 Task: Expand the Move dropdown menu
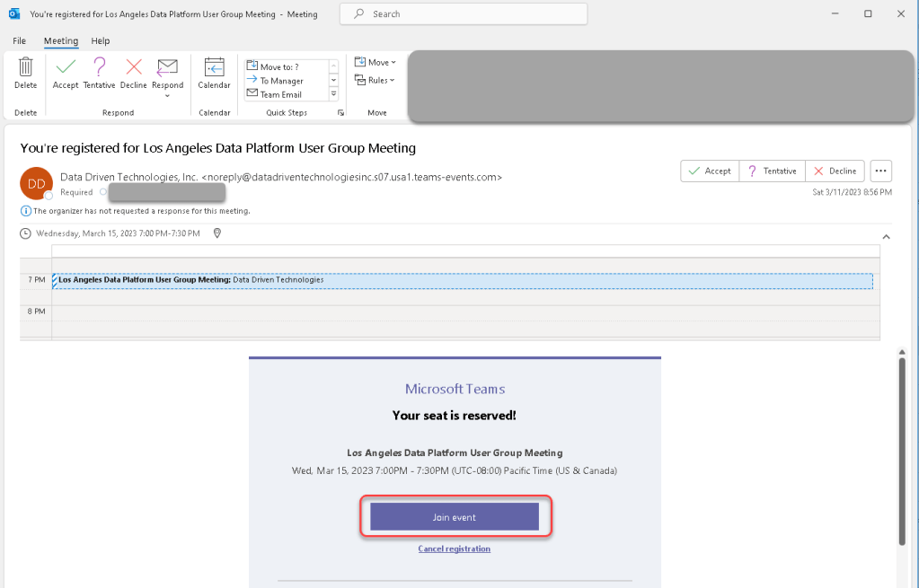375,62
